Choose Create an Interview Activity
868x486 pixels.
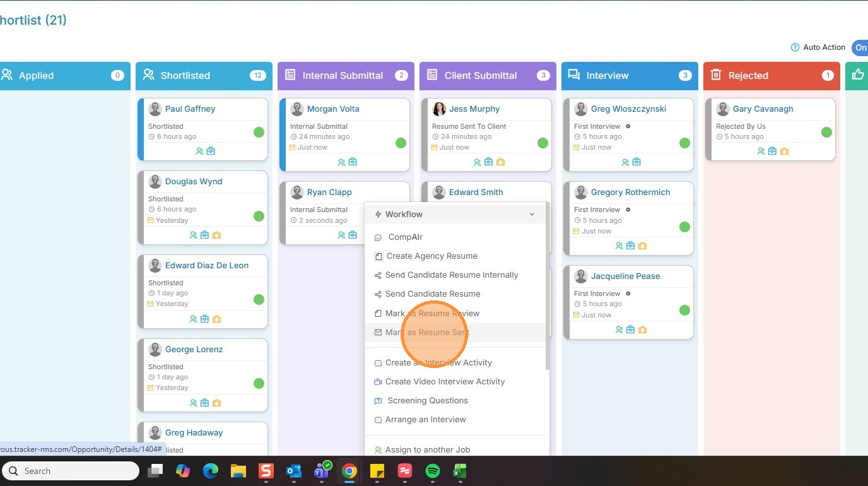pyautogui.click(x=438, y=363)
